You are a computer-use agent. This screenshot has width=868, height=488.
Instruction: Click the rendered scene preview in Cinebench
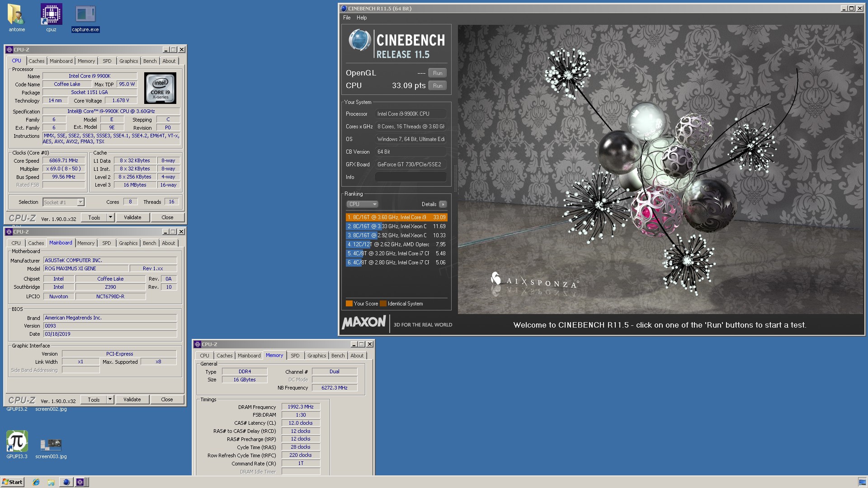pyautogui.click(x=660, y=169)
